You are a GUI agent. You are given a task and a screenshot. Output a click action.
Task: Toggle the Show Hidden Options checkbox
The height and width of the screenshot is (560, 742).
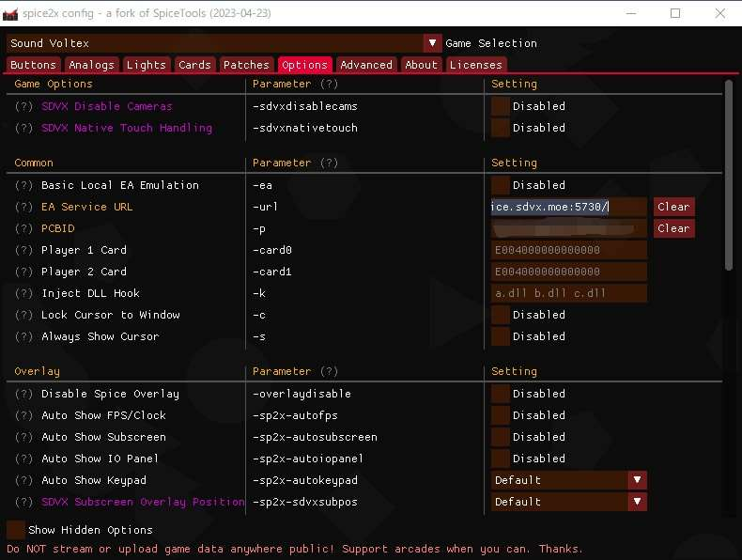coord(16,530)
